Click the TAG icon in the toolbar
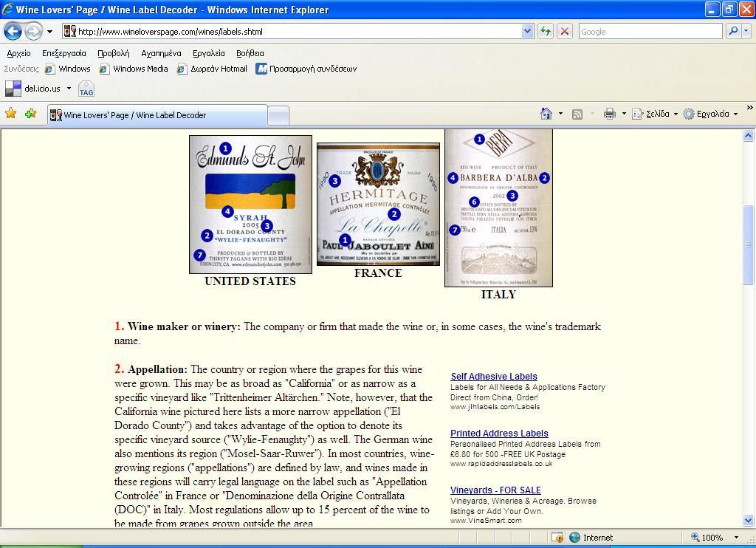 (x=86, y=89)
